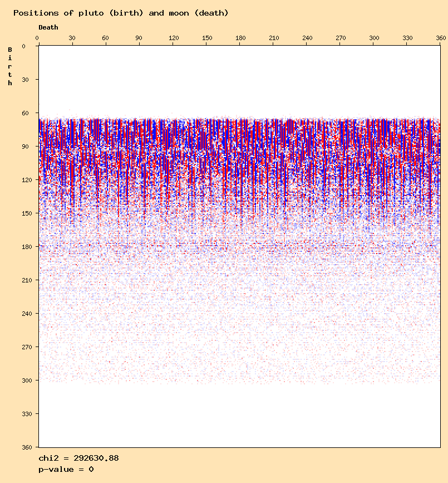
Task: Select the 90 tick on the Death axis
Action: [x=139, y=38]
